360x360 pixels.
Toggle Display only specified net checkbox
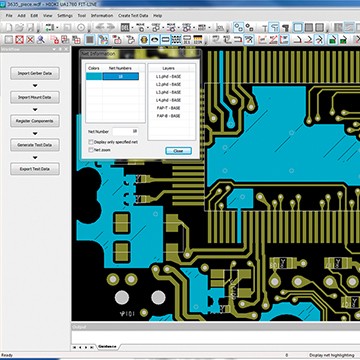[91, 142]
